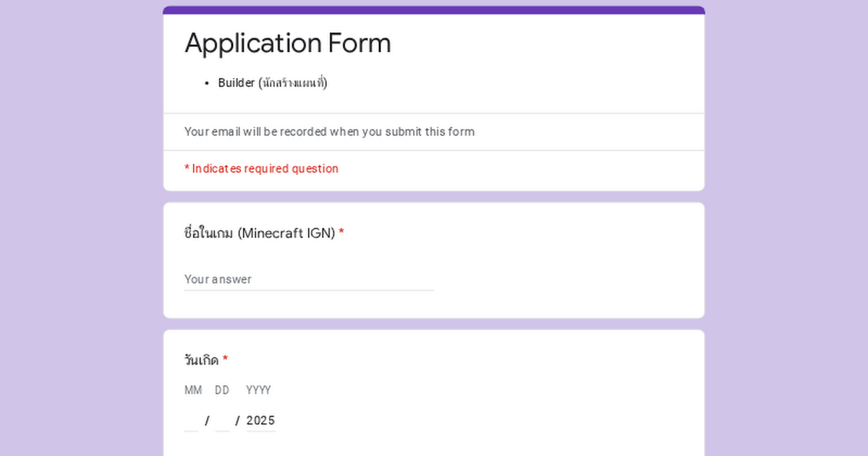Click the Indicates required question text
The image size is (868, 456).
tap(261, 169)
